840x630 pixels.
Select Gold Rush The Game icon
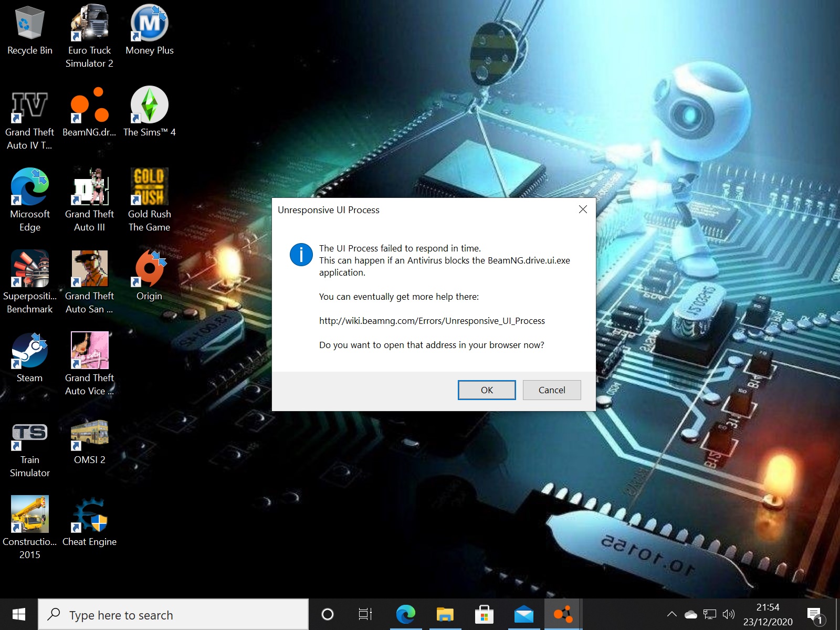point(150,201)
